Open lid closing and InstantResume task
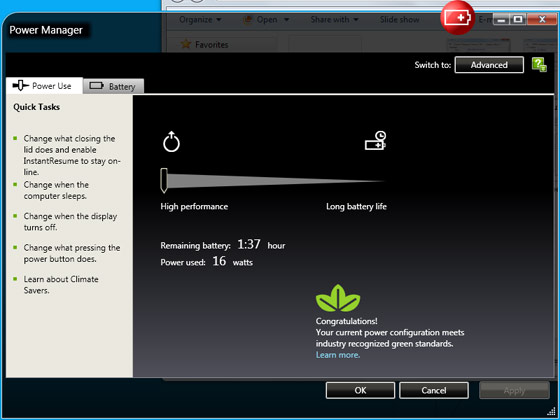Screen dimensions: 560x420 pyautogui.click(x=72, y=155)
